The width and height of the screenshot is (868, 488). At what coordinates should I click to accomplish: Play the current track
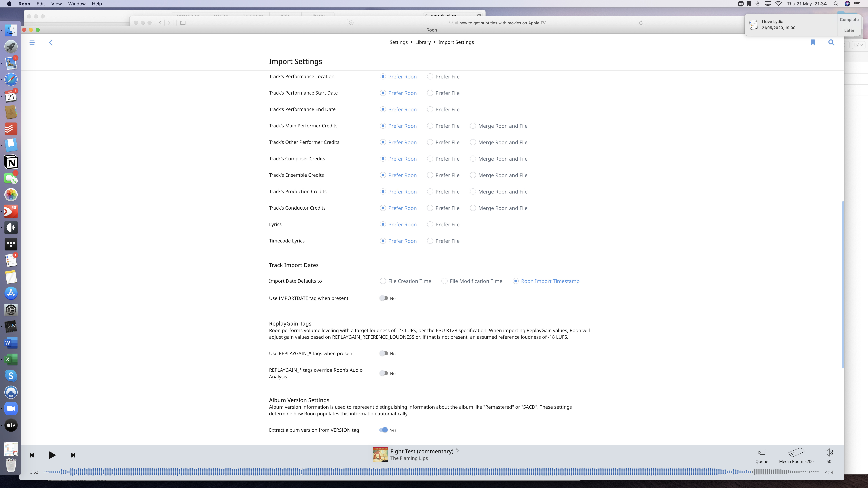(x=52, y=455)
